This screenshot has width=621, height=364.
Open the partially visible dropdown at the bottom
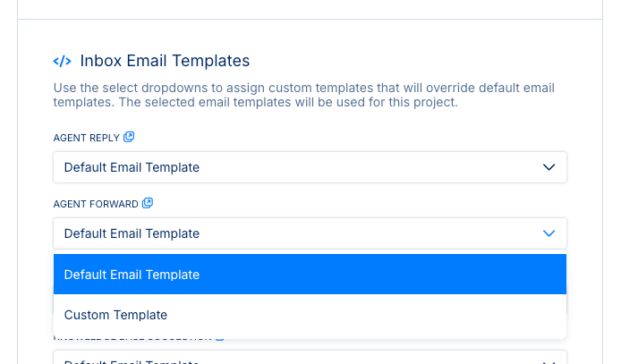(x=310, y=360)
